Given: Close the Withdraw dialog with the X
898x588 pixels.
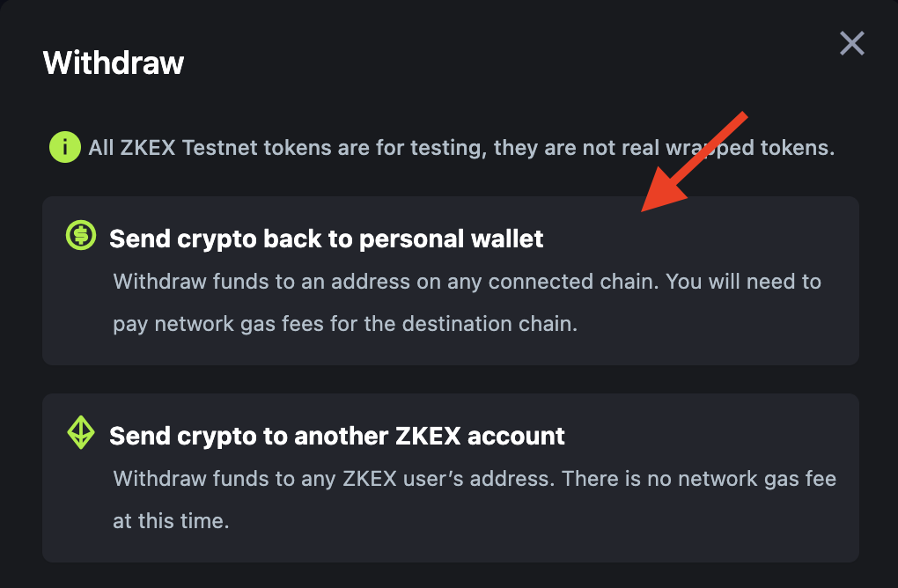Looking at the screenshot, I should 851,43.
